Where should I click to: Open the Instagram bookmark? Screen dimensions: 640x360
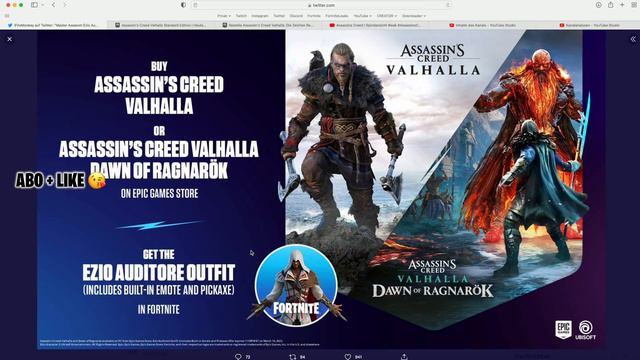[x=260, y=16]
